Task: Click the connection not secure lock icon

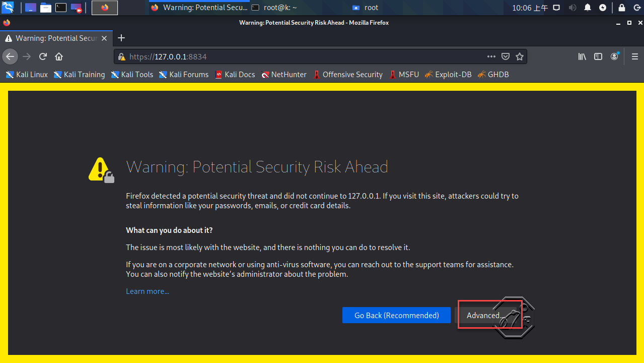Action: click(x=121, y=57)
